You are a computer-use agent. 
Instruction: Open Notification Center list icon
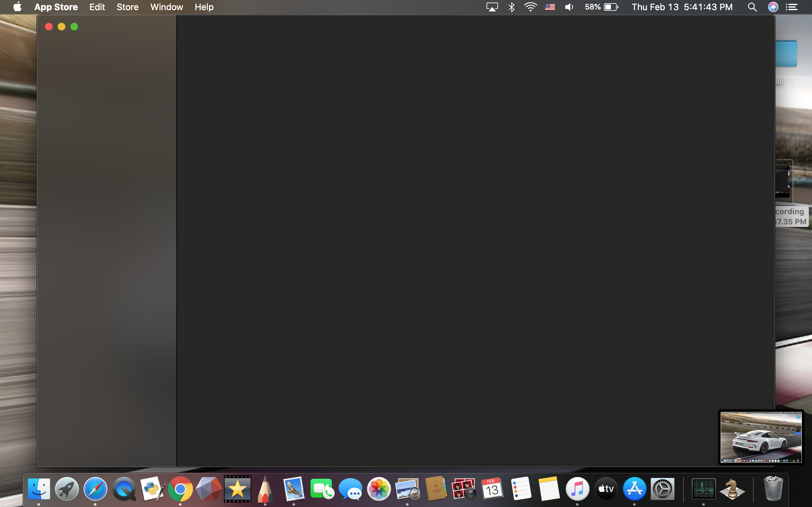792,7
